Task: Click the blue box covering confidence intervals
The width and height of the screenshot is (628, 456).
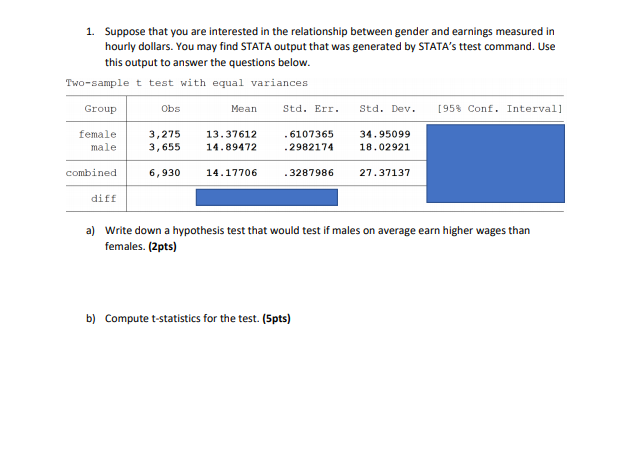Action: pos(495,163)
